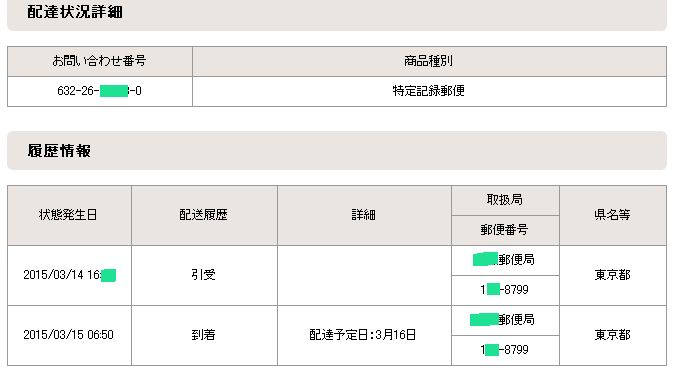Click the 配達状況詳細 section heading

[75, 12]
